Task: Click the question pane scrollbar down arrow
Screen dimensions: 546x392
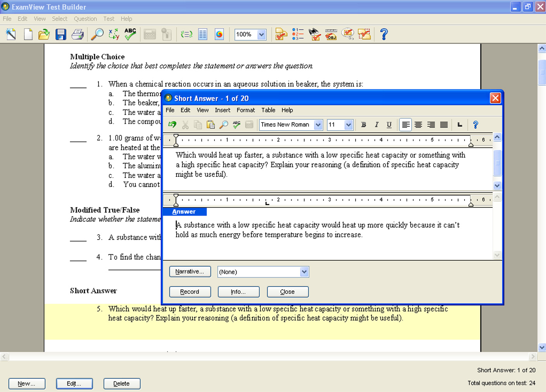Action: [497, 185]
